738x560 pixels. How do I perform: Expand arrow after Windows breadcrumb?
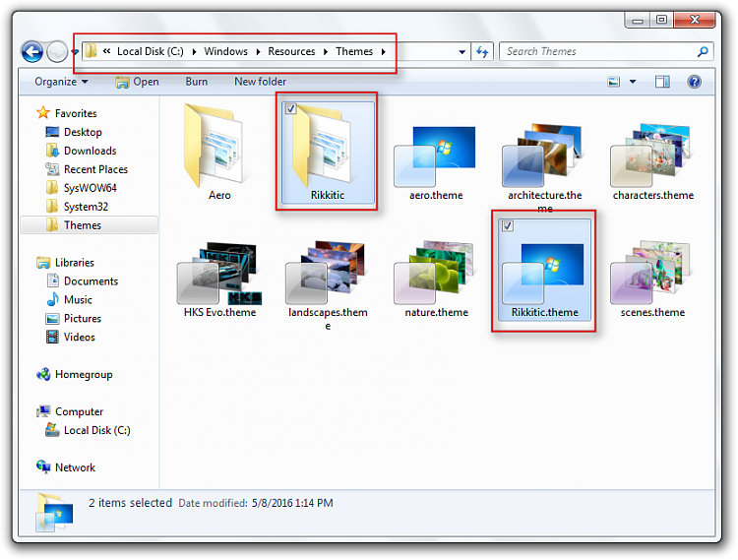(x=258, y=52)
